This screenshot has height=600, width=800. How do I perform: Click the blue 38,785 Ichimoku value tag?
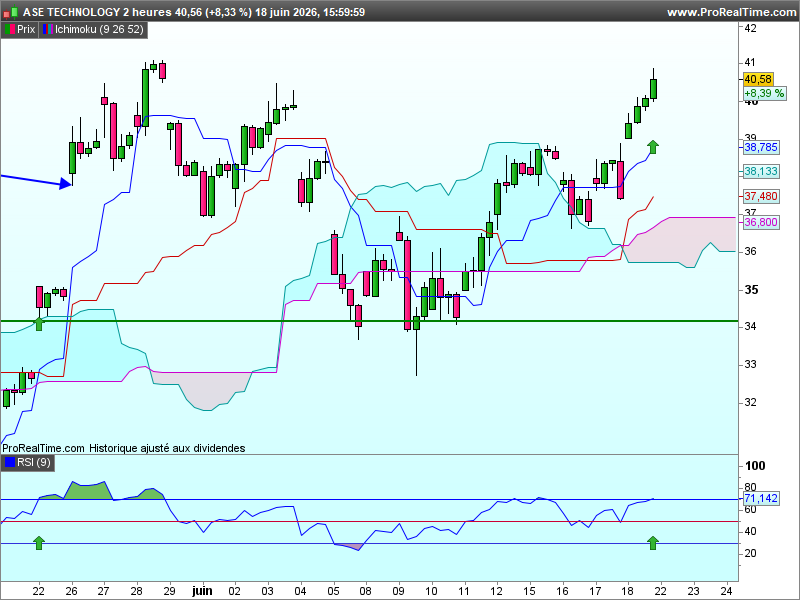tap(761, 147)
